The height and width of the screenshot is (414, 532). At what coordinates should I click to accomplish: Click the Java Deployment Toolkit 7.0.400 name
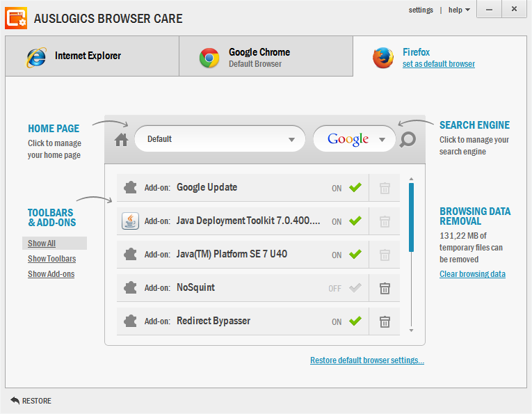pos(248,221)
